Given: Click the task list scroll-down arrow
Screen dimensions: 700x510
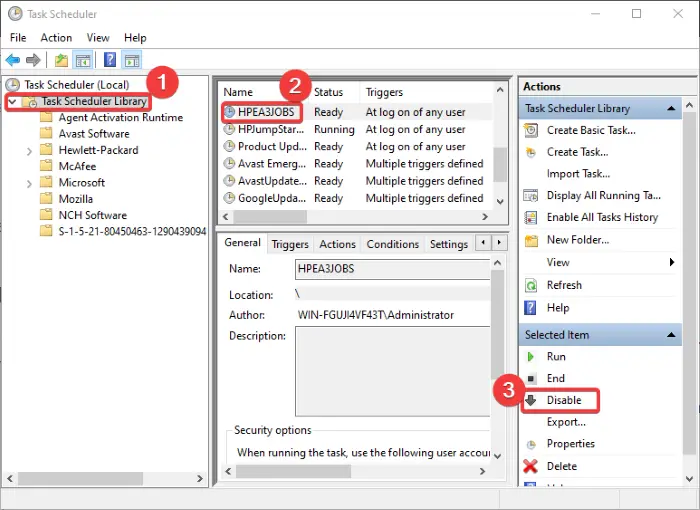Looking at the screenshot, I should click(500, 201).
